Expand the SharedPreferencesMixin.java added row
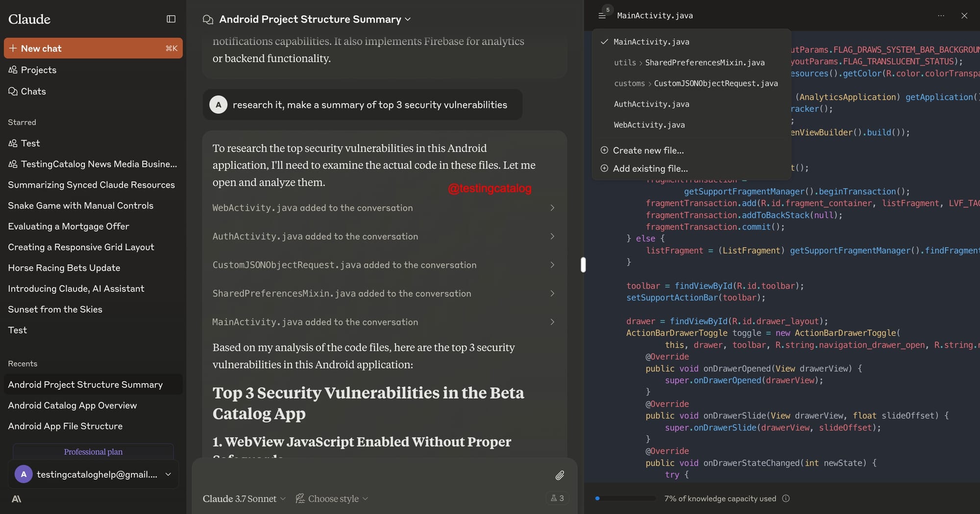This screenshot has height=514, width=980. (385, 293)
